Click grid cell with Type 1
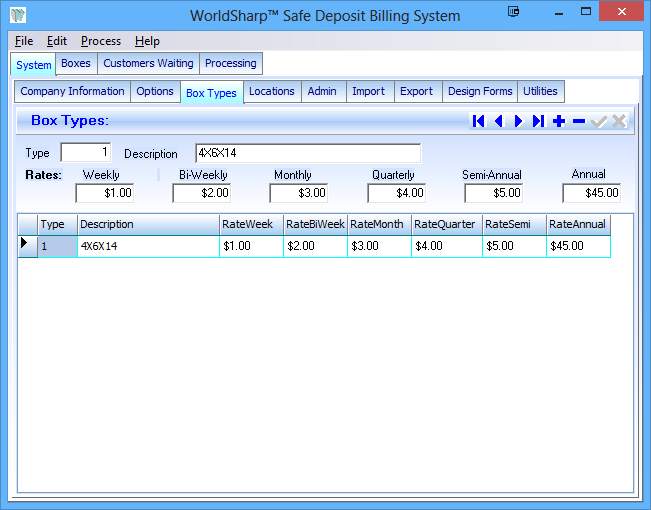This screenshot has height=510, width=651. tap(57, 246)
